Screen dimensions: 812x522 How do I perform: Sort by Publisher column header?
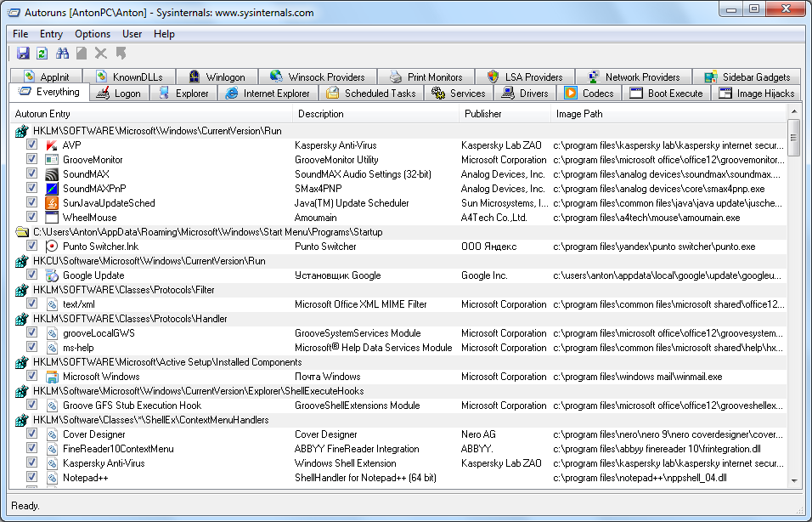point(505,114)
